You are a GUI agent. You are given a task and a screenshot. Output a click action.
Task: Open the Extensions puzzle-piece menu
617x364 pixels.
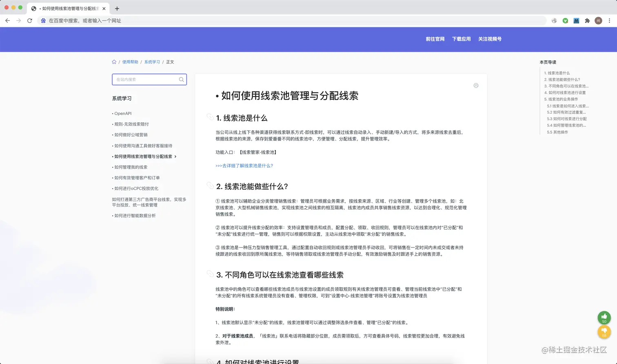[587, 21]
